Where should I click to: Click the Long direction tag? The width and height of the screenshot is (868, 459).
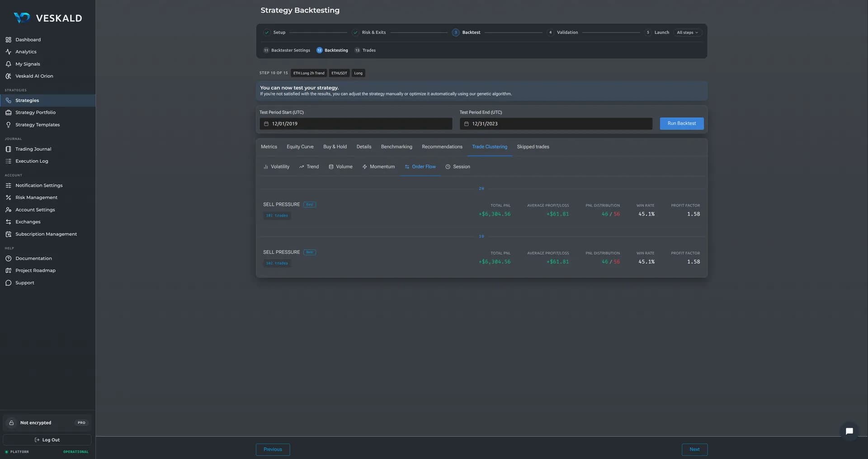[358, 73]
